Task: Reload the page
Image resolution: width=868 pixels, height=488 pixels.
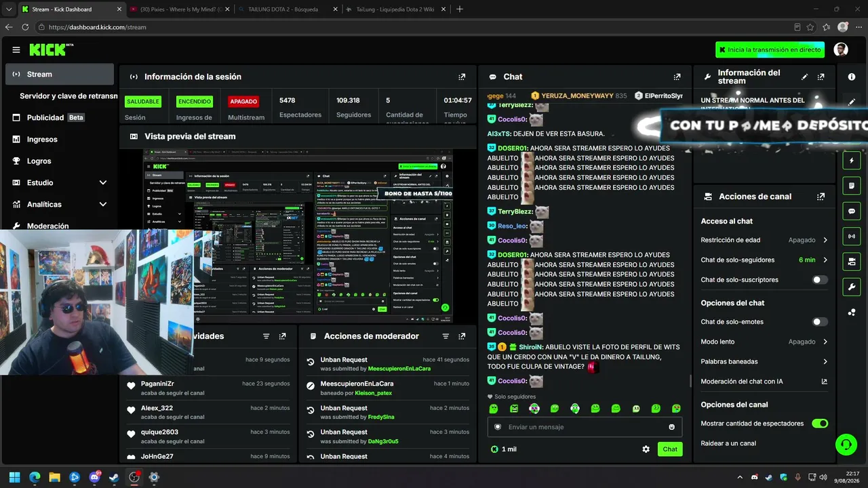Action: coord(25,27)
